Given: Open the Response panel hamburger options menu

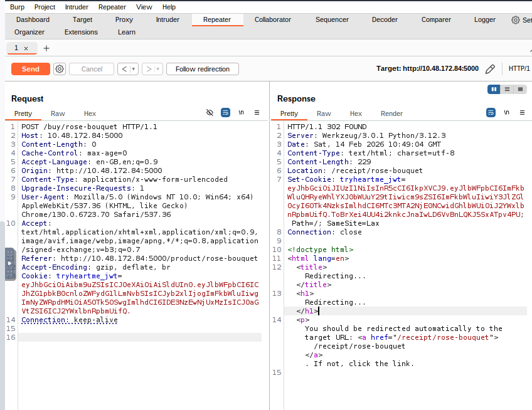Looking at the screenshot, I should pyautogui.click(x=523, y=113).
